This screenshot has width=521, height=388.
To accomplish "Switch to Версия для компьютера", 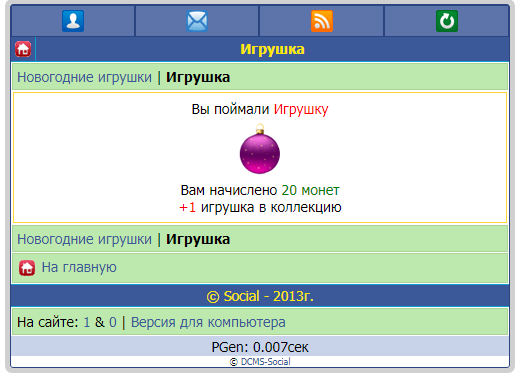I will 208,322.
